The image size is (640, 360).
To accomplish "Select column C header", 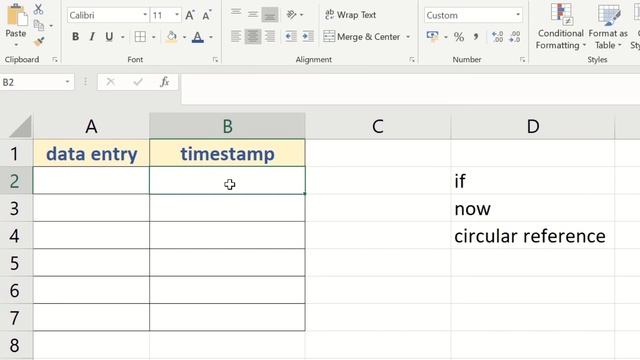I will point(378,127).
